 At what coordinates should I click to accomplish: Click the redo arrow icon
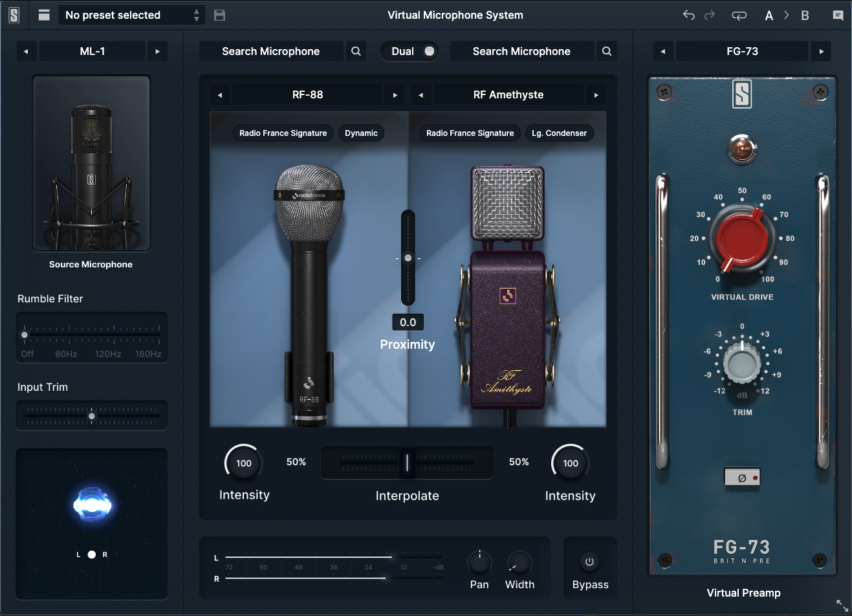coord(710,15)
